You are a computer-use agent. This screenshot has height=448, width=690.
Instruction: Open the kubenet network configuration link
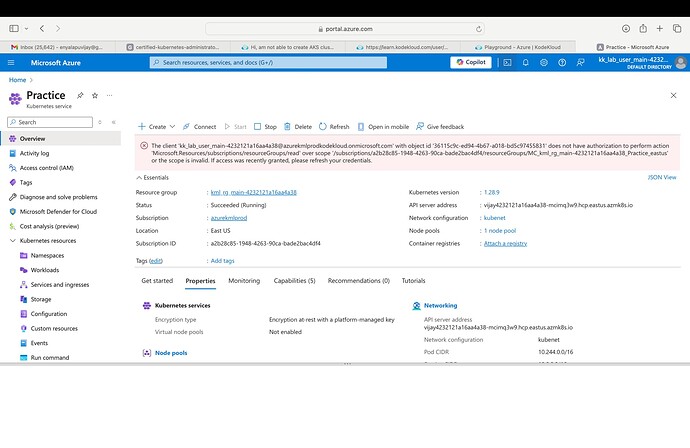point(495,218)
